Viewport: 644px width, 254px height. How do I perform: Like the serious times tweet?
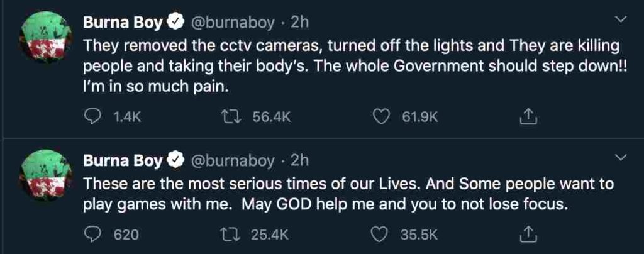pos(380,235)
